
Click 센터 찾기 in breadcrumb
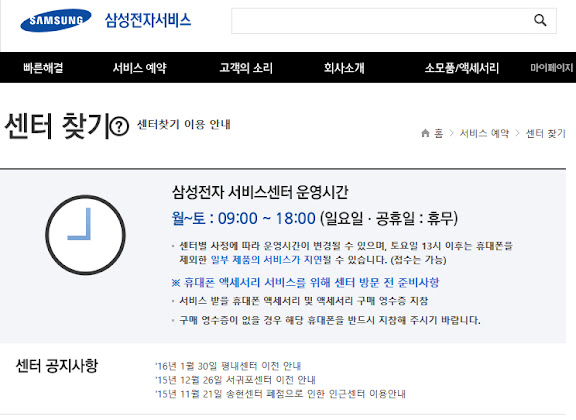click(546, 133)
